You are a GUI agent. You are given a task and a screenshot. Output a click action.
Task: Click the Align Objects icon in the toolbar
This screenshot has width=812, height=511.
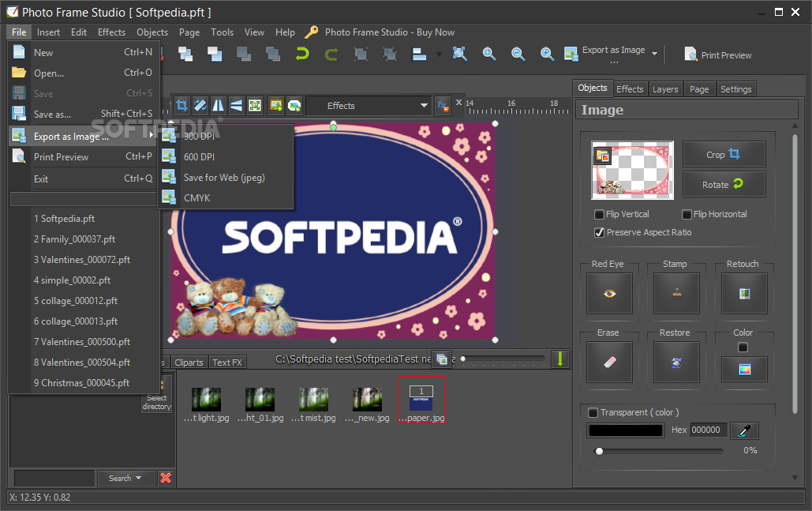click(419, 54)
